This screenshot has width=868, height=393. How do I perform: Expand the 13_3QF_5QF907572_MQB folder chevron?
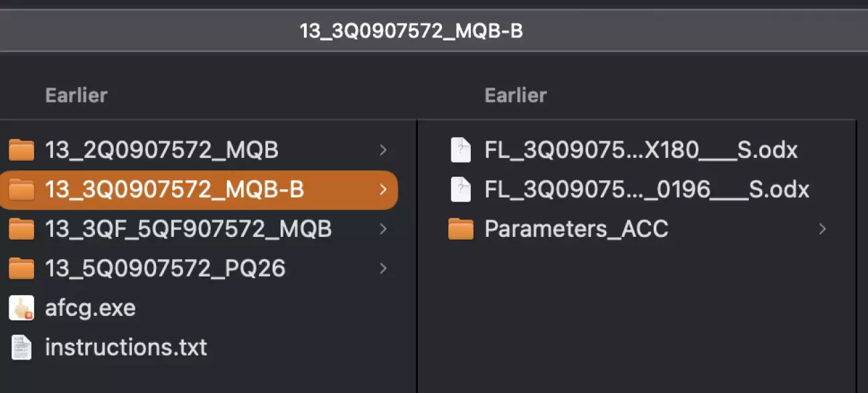[382, 230]
